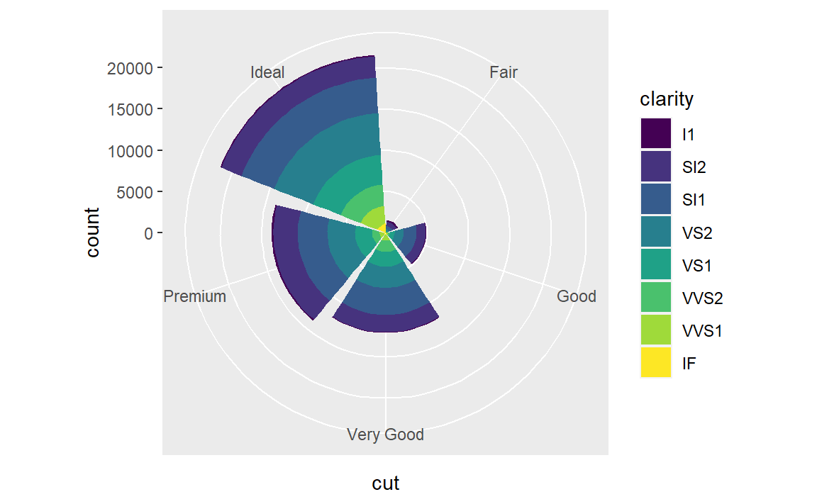Select the Good cut axis label
Viewport: 817px width, 504px height.
577,296
